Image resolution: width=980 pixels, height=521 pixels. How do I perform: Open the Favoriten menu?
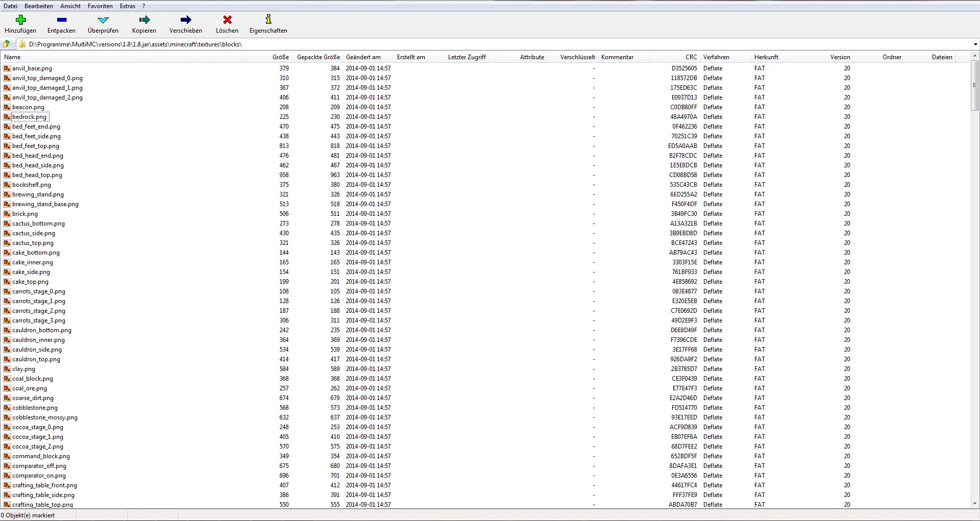tap(100, 6)
